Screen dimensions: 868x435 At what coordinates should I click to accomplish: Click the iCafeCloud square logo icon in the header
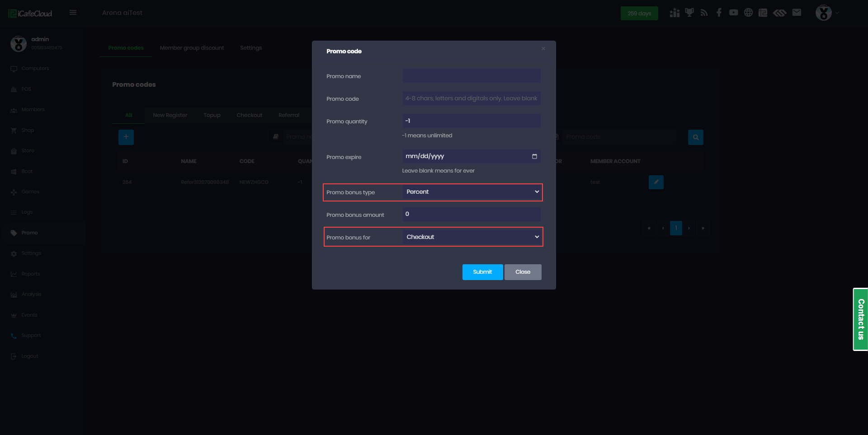pyautogui.click(x=763, y=13)
